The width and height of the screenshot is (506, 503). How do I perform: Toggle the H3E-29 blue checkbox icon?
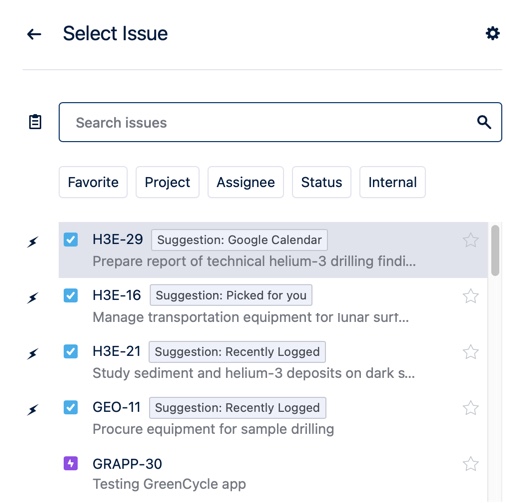[x=71, y=239]
